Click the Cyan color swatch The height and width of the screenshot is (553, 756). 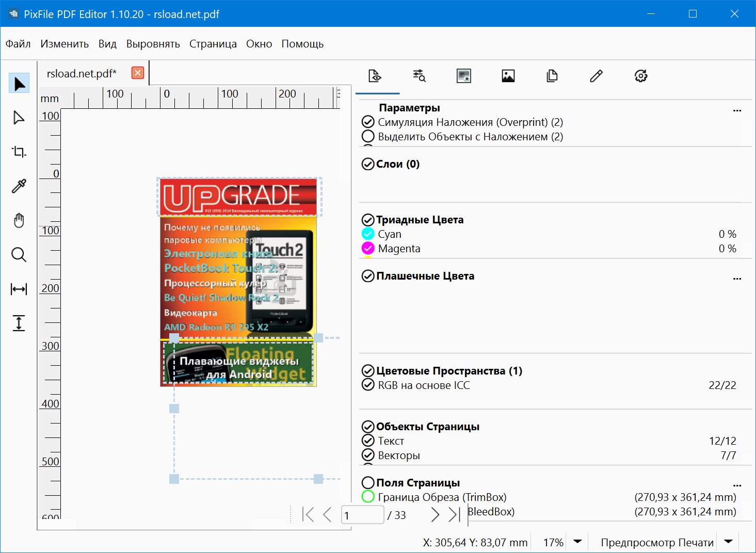coord(368,234)
